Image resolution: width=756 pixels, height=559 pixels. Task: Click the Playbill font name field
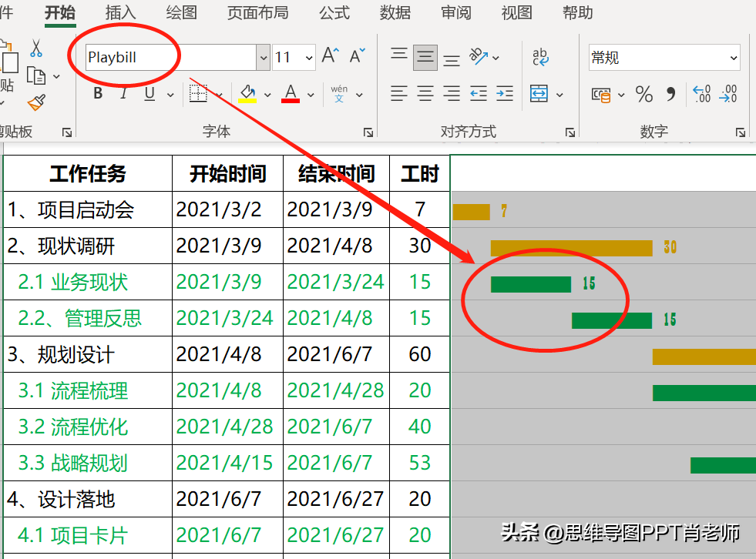[170, 57]
